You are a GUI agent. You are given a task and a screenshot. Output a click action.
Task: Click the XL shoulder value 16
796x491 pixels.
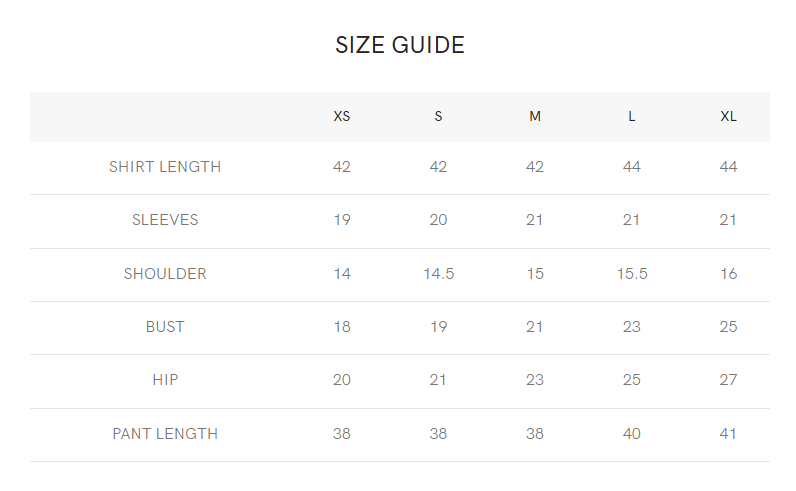pos(728,274)
